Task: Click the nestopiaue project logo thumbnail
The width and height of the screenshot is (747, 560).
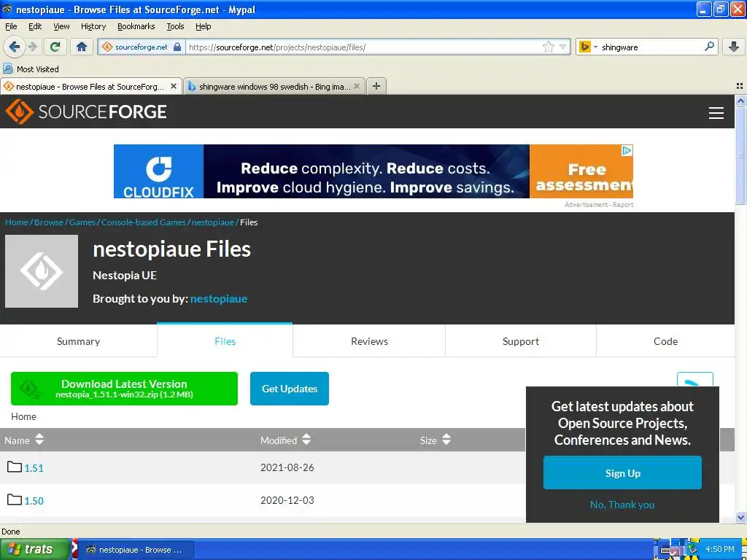Action: click(x=42, y=271)
